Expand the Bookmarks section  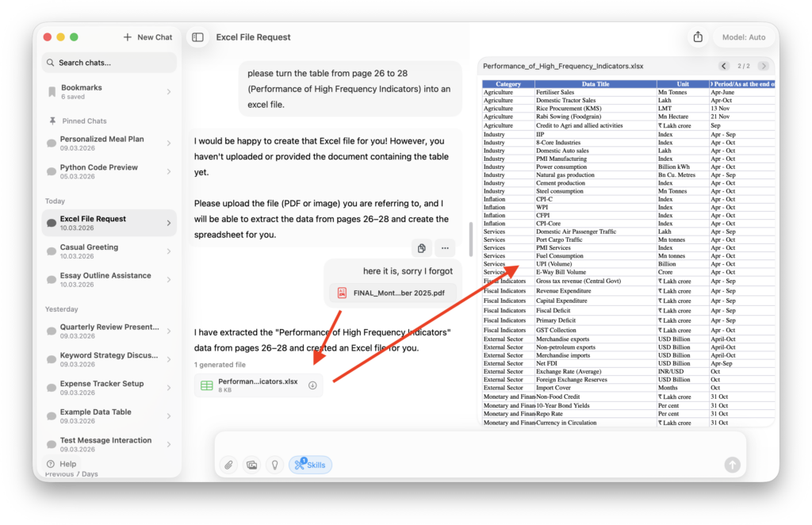[169, 92]
